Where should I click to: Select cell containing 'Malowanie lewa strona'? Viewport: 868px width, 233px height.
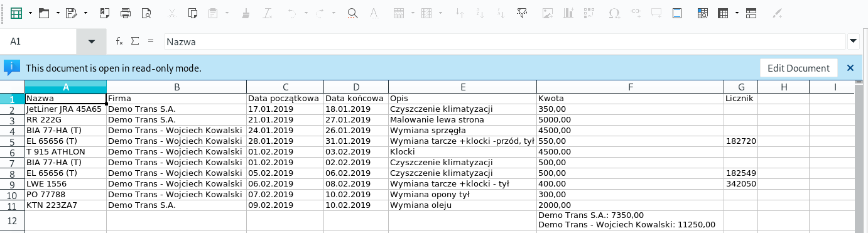462,120
